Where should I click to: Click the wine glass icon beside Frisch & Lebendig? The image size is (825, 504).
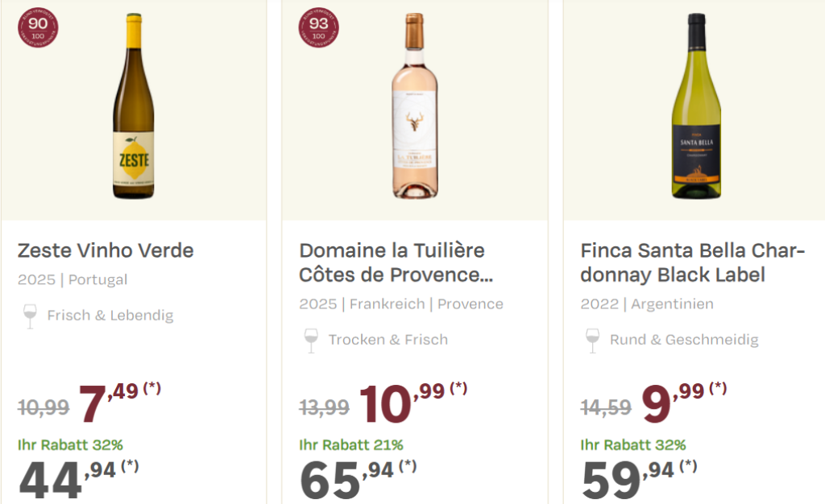coord(30,316)
